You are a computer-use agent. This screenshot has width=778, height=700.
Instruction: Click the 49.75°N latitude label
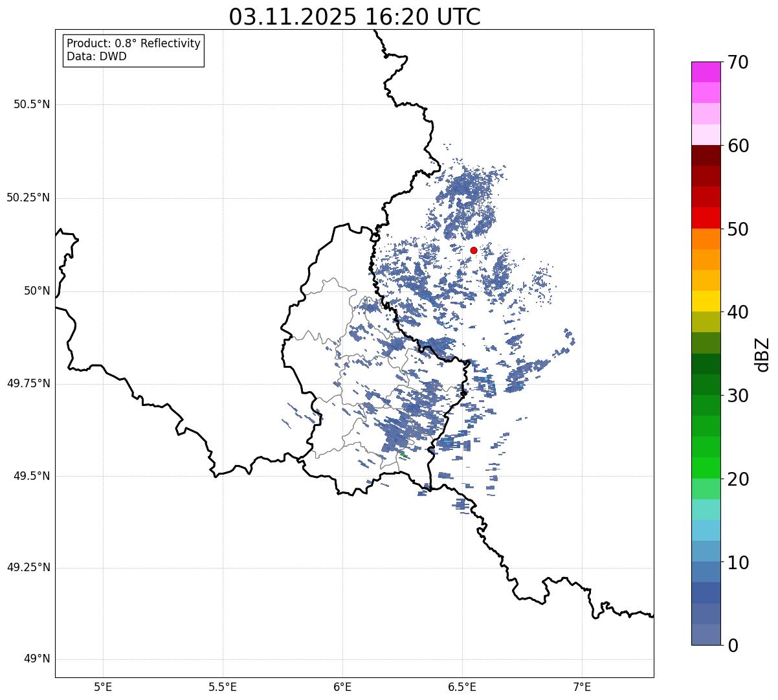28,383
